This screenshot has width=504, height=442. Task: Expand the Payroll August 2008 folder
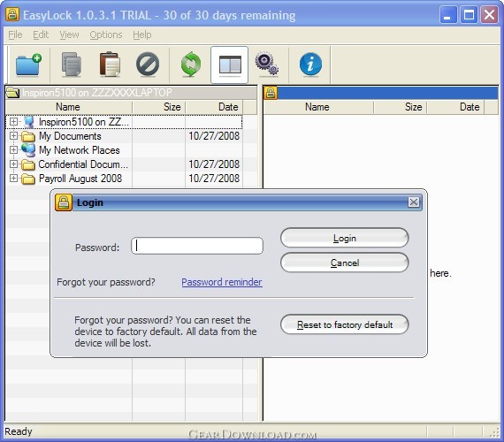coord(13,178)
